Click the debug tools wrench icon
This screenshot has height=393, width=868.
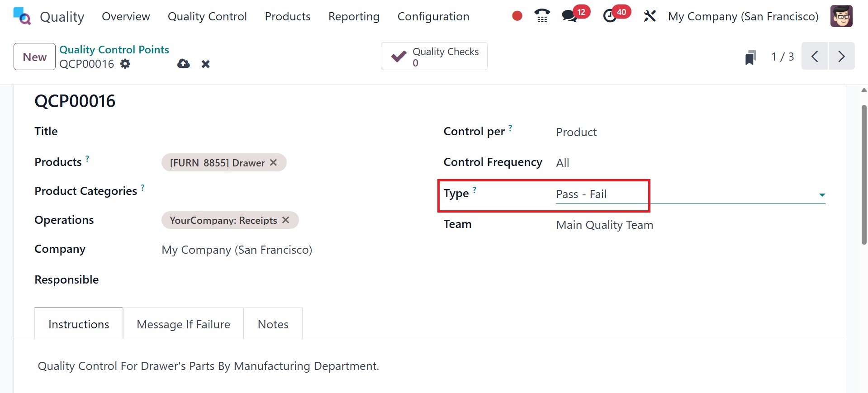tap(650, 16)
